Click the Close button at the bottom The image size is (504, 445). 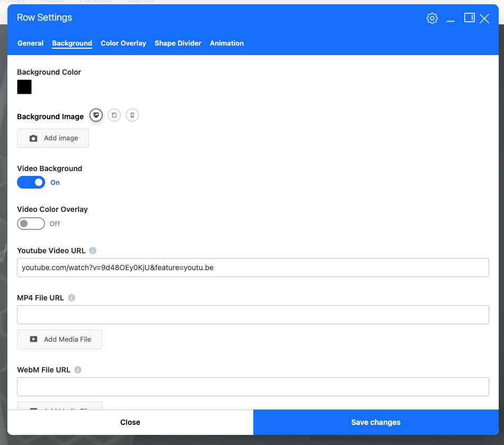pyautogui.click(x=130, y=422)
